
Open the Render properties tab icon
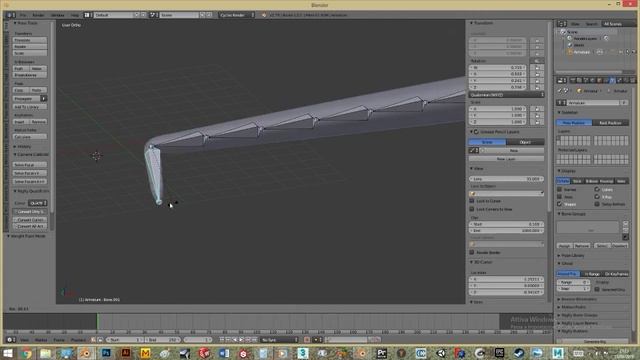pos(572,80)
